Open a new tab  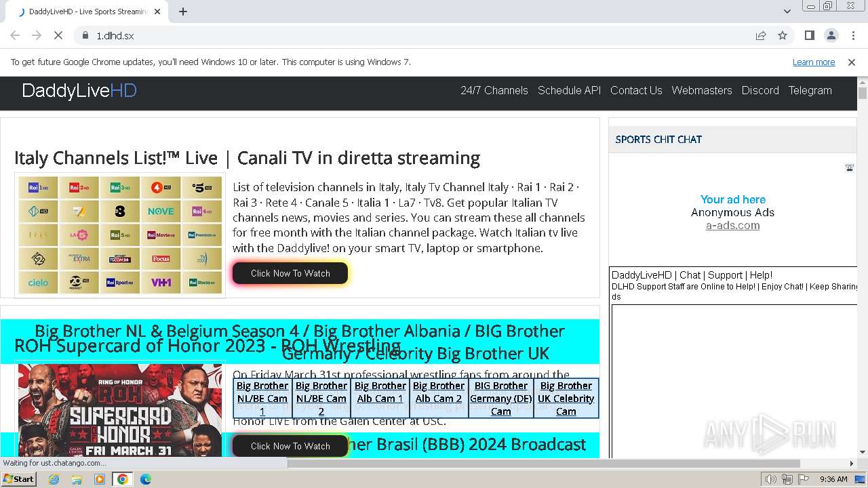(183, 12)
